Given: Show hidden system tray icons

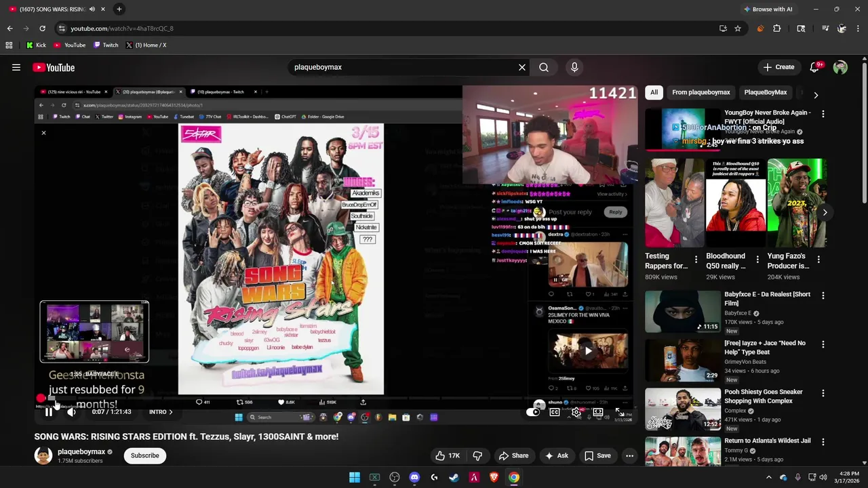Looking at the screenshot, I should click(768, 477).
